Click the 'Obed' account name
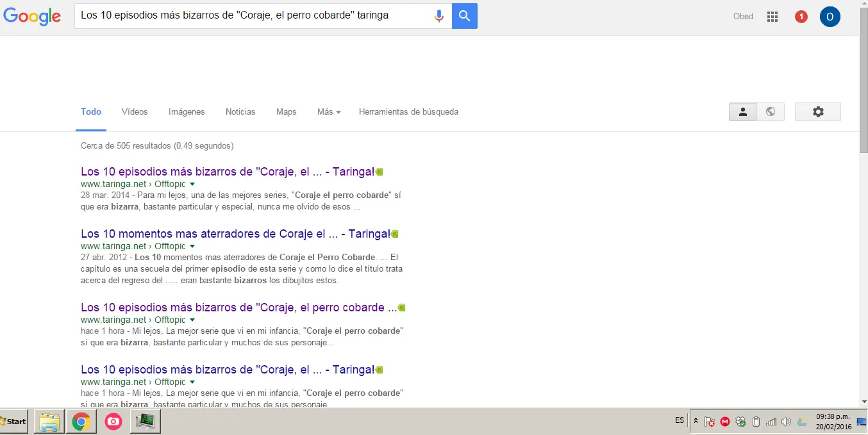Viewport: 868px width, 435px height. click(x=743, y=17)
